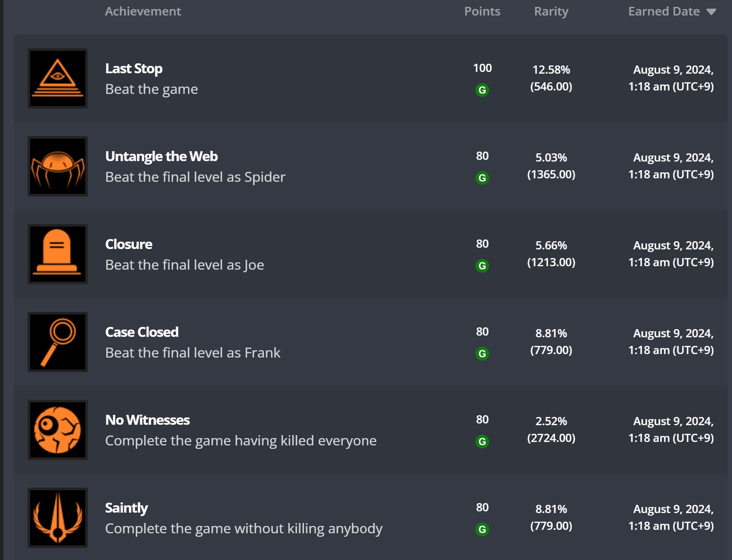Image resolution: width=732 pixels, height=560 pixels.
Task: Click green G badge under Closure points
Action: (x=482, y=266)
